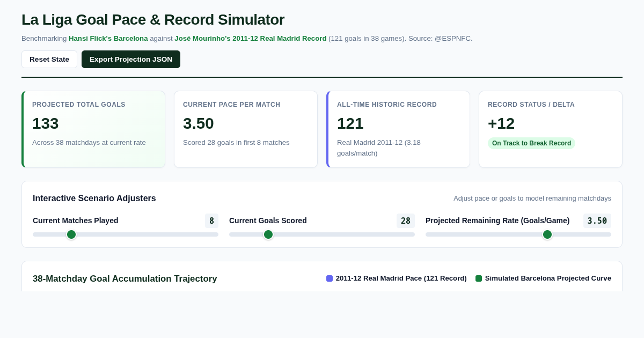Click the matches played value 8

(x=211, y=221)
